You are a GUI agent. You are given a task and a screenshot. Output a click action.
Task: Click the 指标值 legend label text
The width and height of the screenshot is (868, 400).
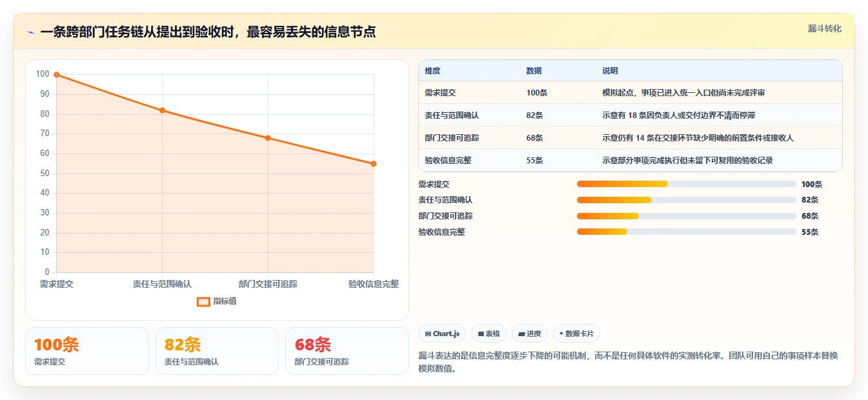point(225,301)
